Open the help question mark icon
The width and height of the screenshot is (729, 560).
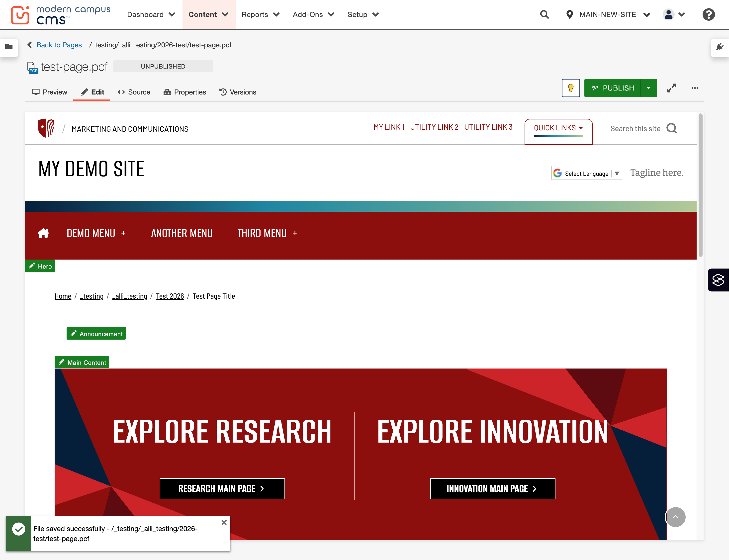[x=708, y=14]
